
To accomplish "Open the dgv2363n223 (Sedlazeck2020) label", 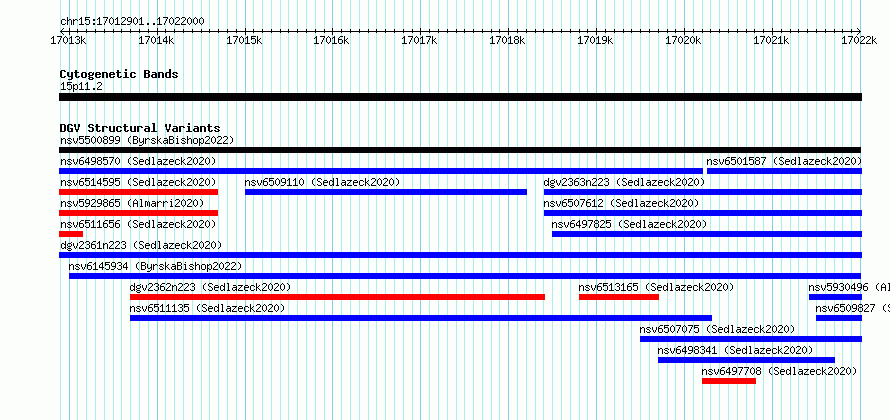I will (x=624, y=182).
